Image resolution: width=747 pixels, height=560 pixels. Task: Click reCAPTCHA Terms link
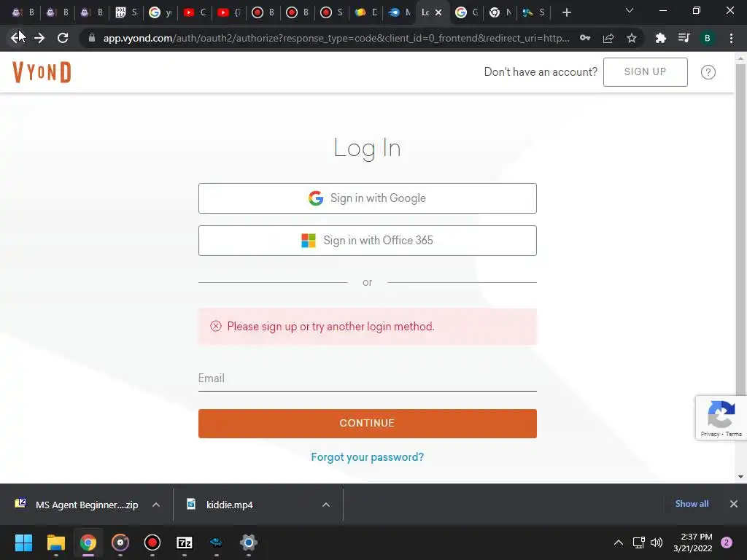click(x=734, y=434)
